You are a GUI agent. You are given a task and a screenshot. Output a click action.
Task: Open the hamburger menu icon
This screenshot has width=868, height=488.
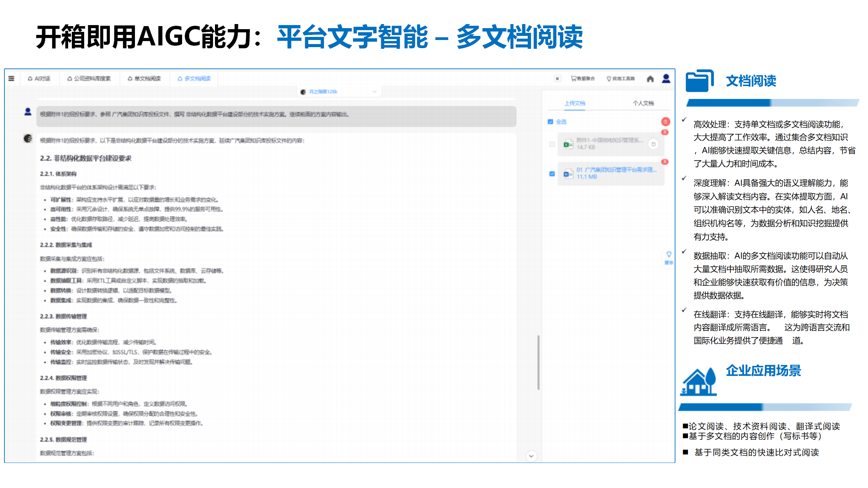pos(11,79)
